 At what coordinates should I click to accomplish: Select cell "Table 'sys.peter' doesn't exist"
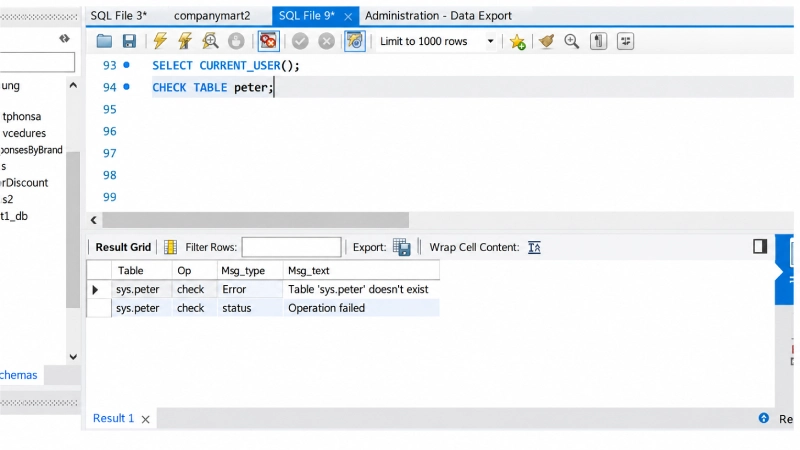361,290
